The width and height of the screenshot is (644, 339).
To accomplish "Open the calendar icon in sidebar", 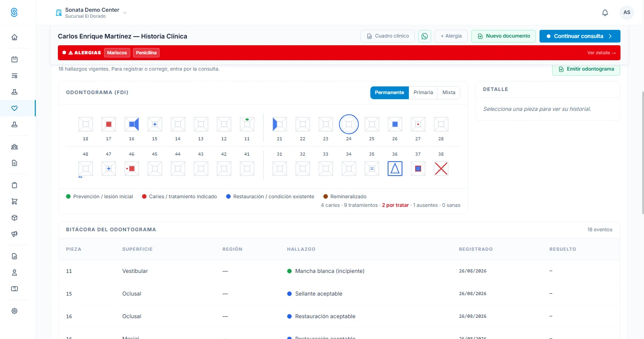I will click(14, 59).
